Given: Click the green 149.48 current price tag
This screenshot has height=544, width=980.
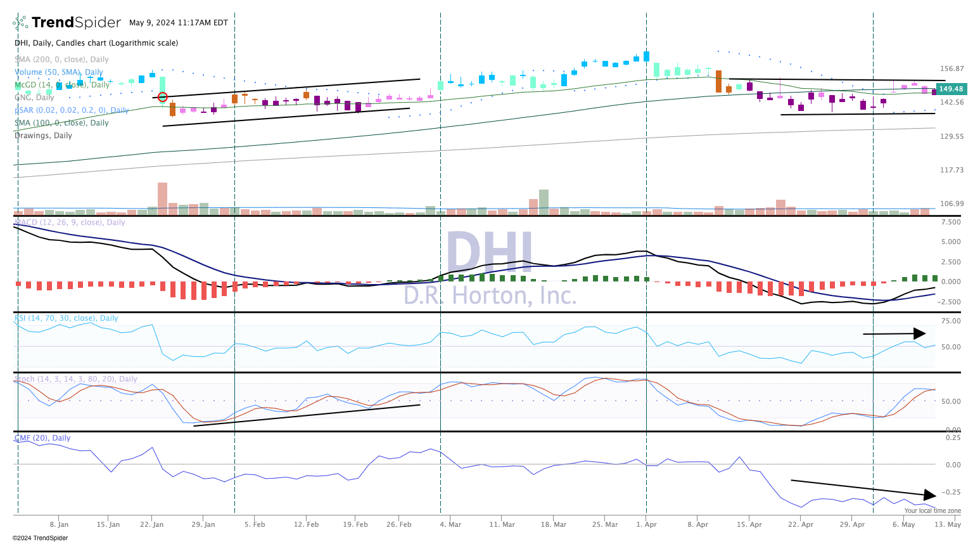Looking at the screenshot, I should 951,89.
